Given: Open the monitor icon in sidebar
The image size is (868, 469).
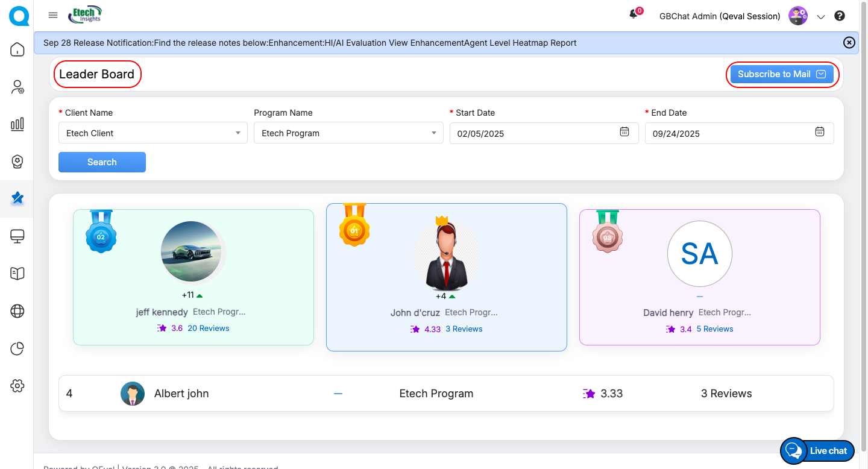Looking at the screenshot, I should [17, 236].
